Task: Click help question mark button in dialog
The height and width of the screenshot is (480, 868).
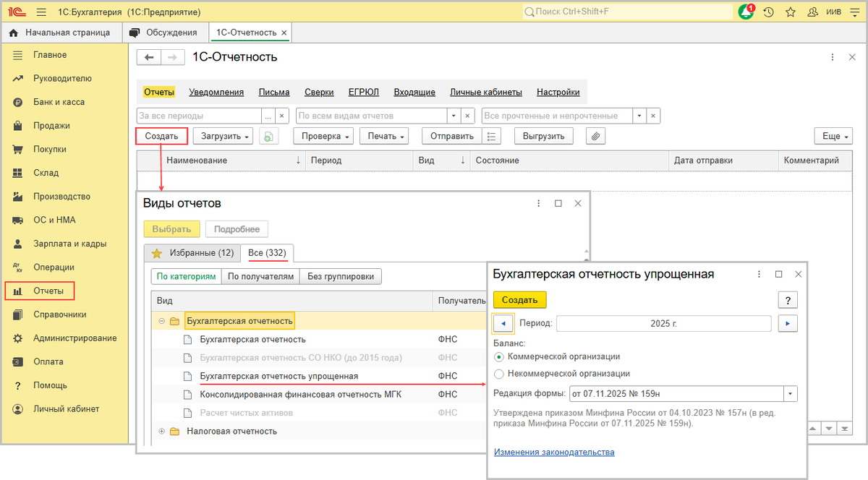Action: 788,300
